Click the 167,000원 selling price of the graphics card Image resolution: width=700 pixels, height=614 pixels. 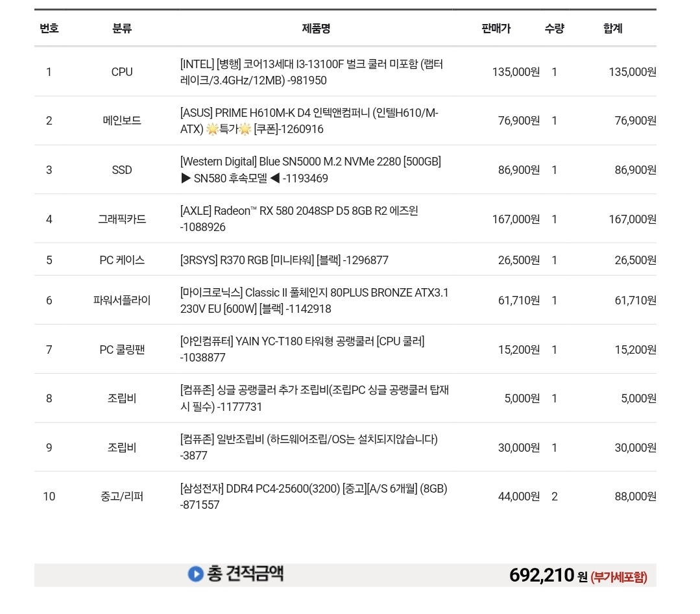tap(516, 219)
